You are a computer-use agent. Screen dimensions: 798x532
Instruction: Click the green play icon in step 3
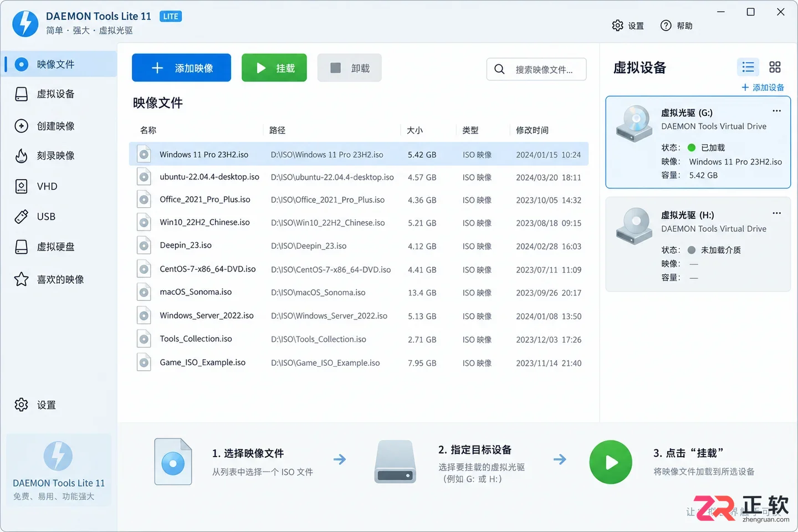coord(611,462)
